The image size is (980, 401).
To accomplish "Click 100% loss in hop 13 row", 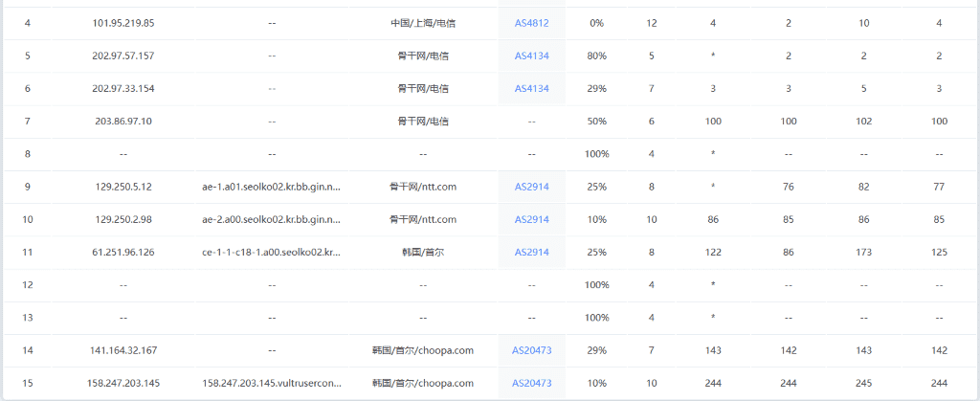I will pos(597,318).
